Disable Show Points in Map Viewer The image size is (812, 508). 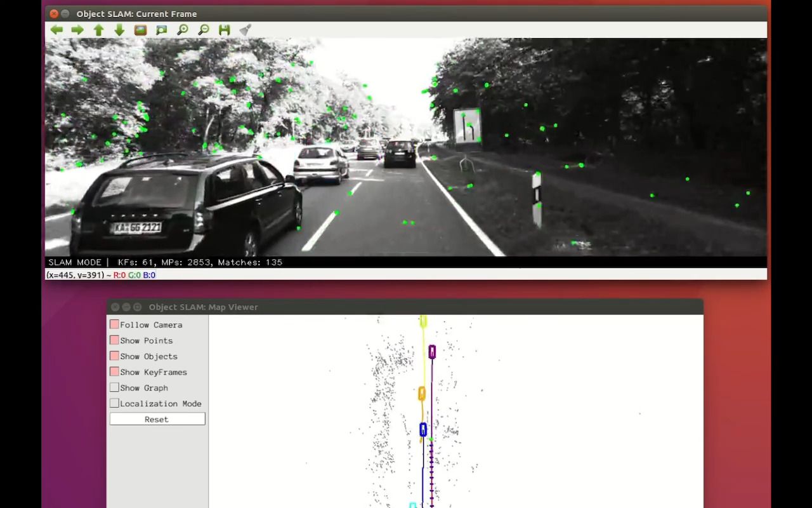coord(114,340)
